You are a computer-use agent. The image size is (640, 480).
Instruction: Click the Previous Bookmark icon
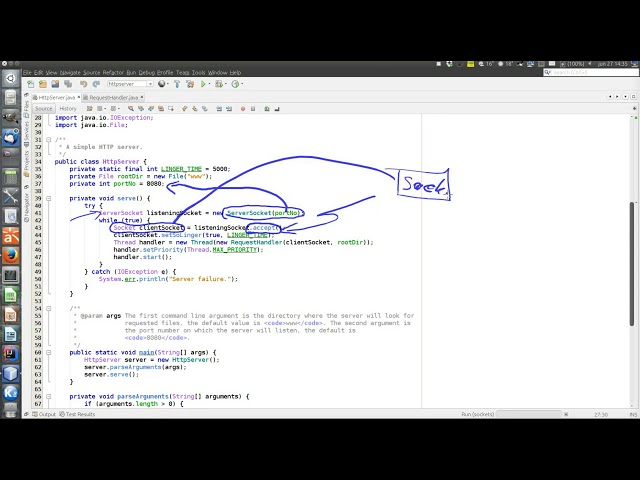[184, 109]
